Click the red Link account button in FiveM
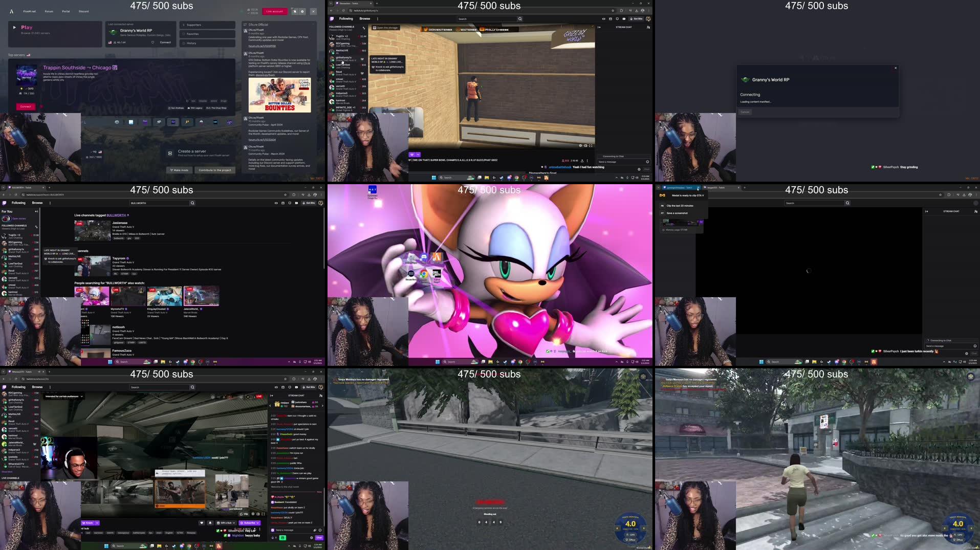 274,11
